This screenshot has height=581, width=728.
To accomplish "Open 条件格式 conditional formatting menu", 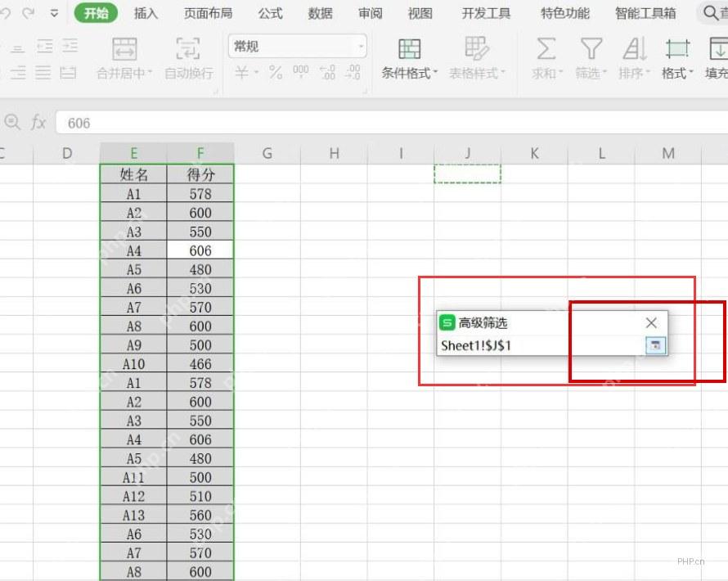I will (409, 59).
